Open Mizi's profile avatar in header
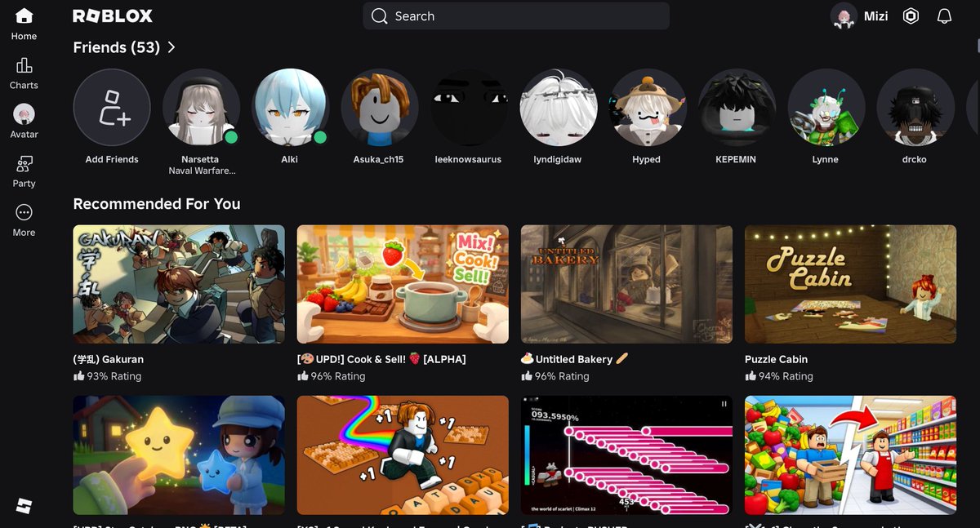980x528 pixels. 844,16
